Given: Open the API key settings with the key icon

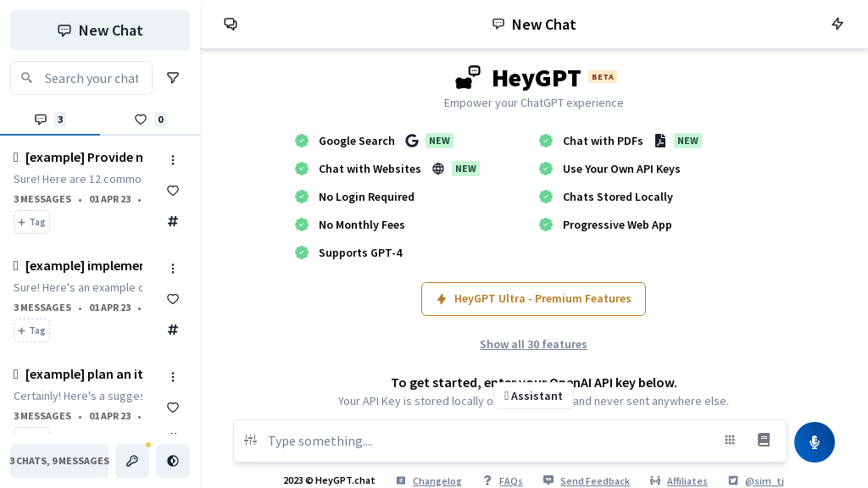Looking at the screenshot, I should [132, 461].
